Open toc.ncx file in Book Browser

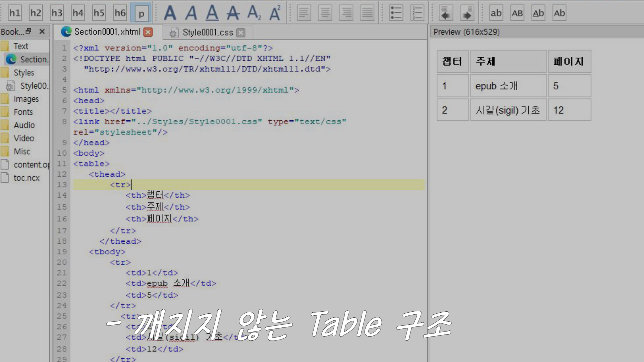tap(26, 178)
